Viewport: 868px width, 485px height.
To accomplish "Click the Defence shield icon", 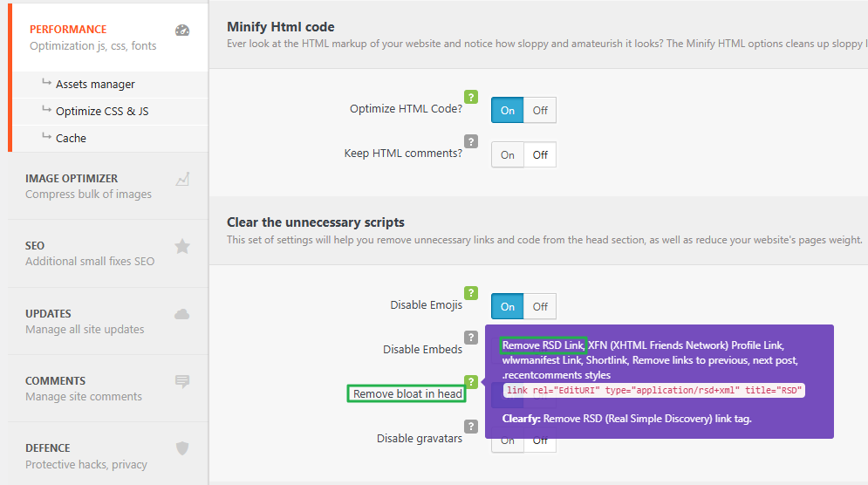I will tap(182, 448).
